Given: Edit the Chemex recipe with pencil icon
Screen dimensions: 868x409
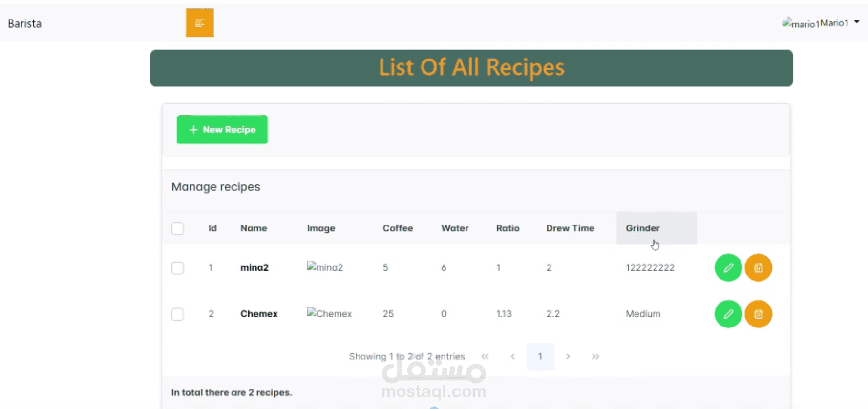Looking at the screenshot, I should click(x=728, y=314).
